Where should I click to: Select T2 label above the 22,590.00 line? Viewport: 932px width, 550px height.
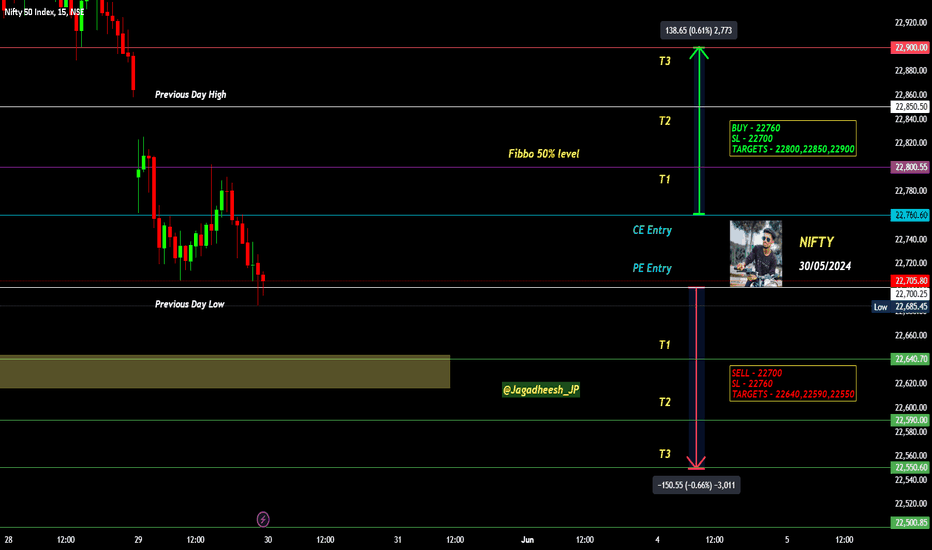665,403
